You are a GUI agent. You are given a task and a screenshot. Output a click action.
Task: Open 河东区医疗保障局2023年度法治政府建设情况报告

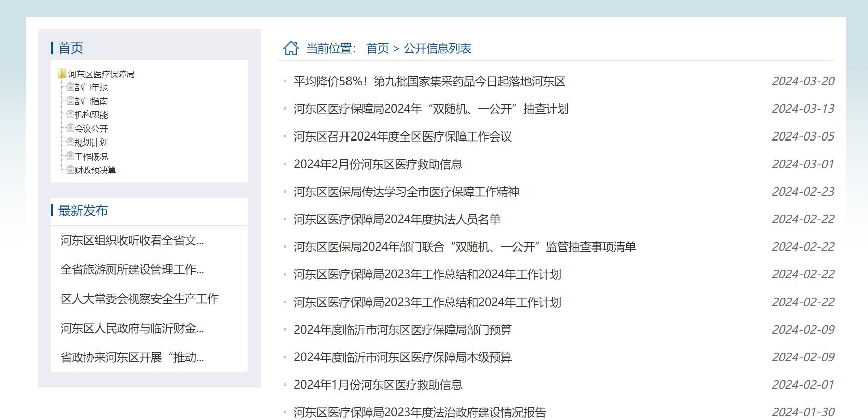(x=420, y=412)
